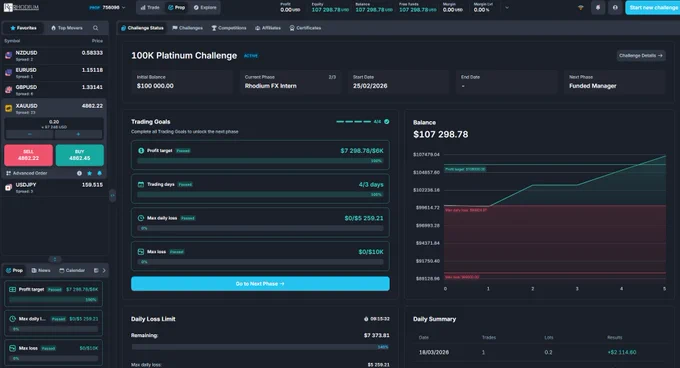Expand the account stats chevron in header
Screen dimensions: 680x368
507,7
